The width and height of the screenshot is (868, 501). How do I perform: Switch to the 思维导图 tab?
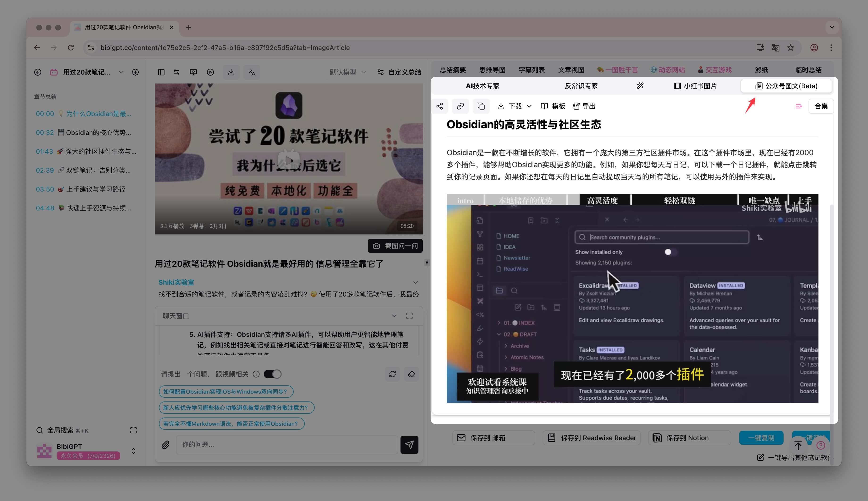point(492,70)
